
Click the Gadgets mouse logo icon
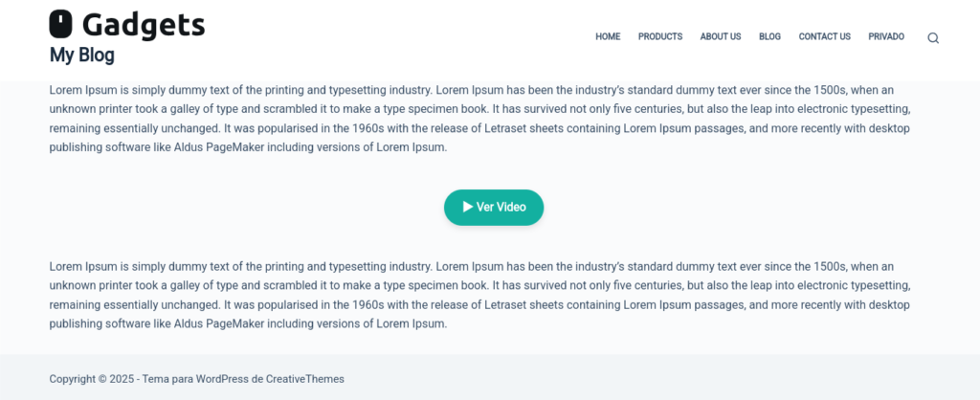[60, 25]
